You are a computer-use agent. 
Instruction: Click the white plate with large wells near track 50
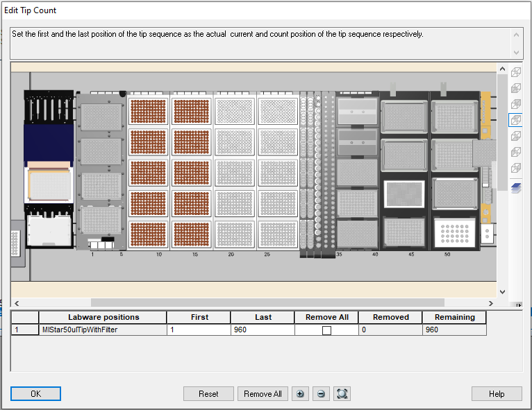(x=455, y=233)
